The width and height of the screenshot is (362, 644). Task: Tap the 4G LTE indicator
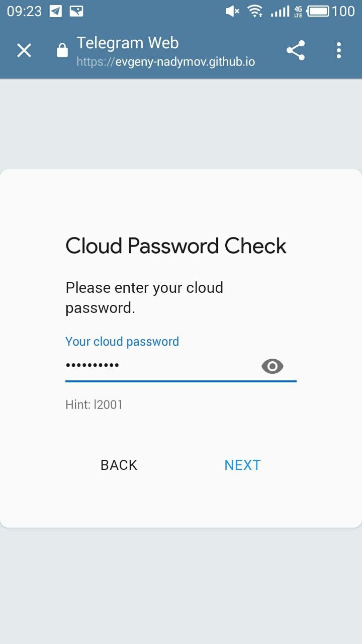point(298,11)
